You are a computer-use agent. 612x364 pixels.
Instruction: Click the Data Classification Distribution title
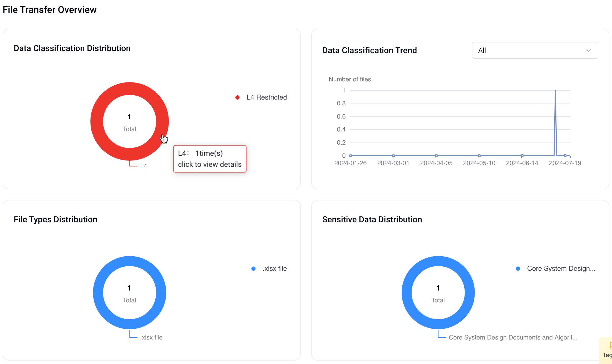point(72,48)
